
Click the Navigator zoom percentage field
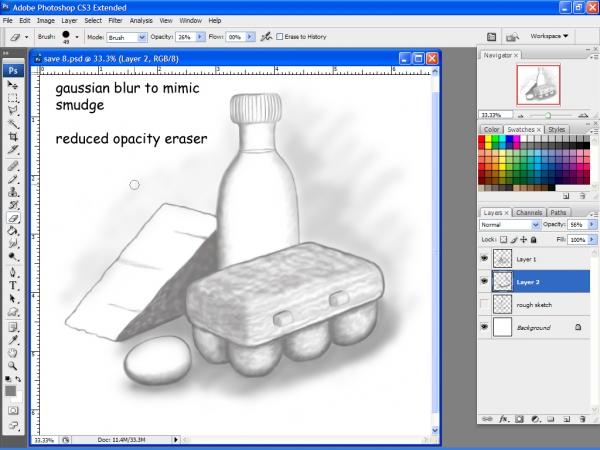(x=495, y=115)
